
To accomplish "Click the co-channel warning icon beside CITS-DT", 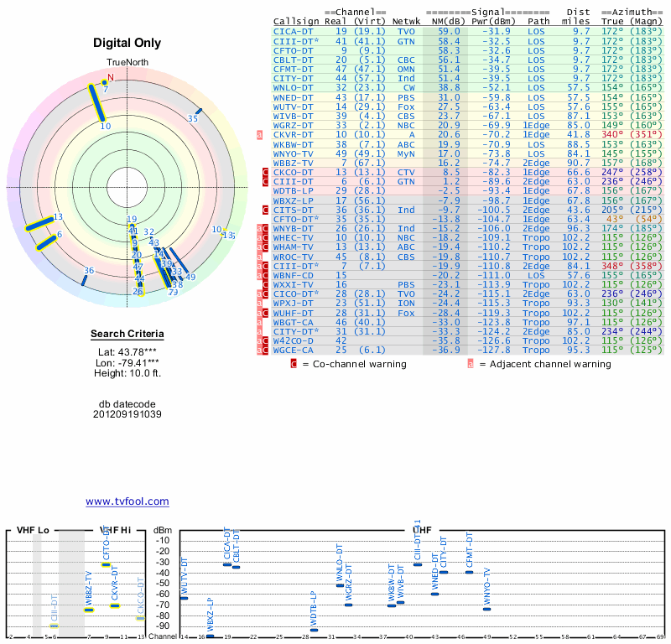I will (266, 210).
